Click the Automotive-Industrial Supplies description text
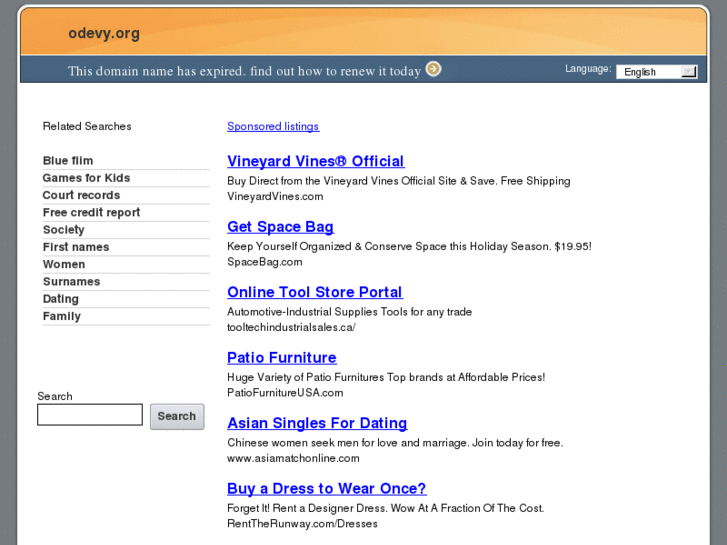 (x=350, y=312)
